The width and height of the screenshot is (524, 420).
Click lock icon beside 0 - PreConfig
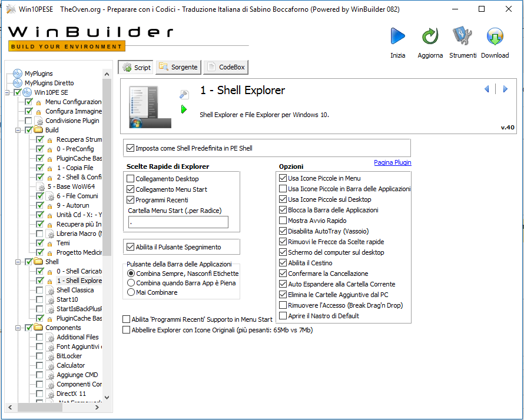click(x=49, y=149)
